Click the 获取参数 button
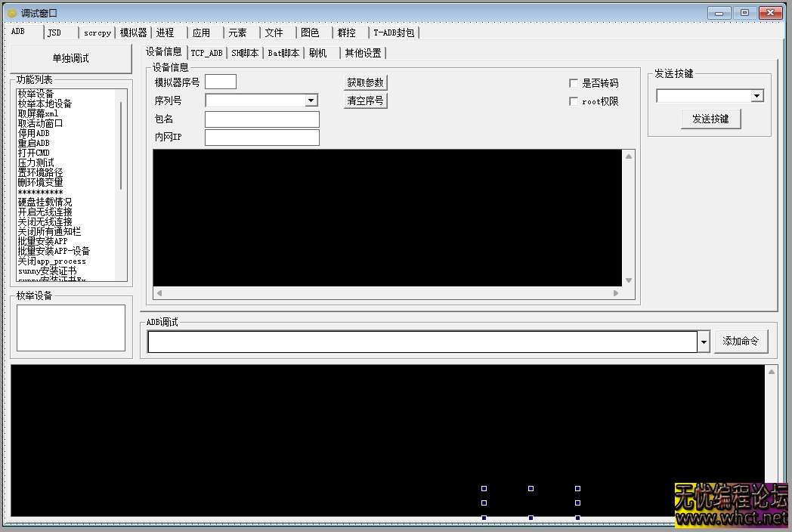Viewport: 792px width, 532px height. tap(365, 82)
